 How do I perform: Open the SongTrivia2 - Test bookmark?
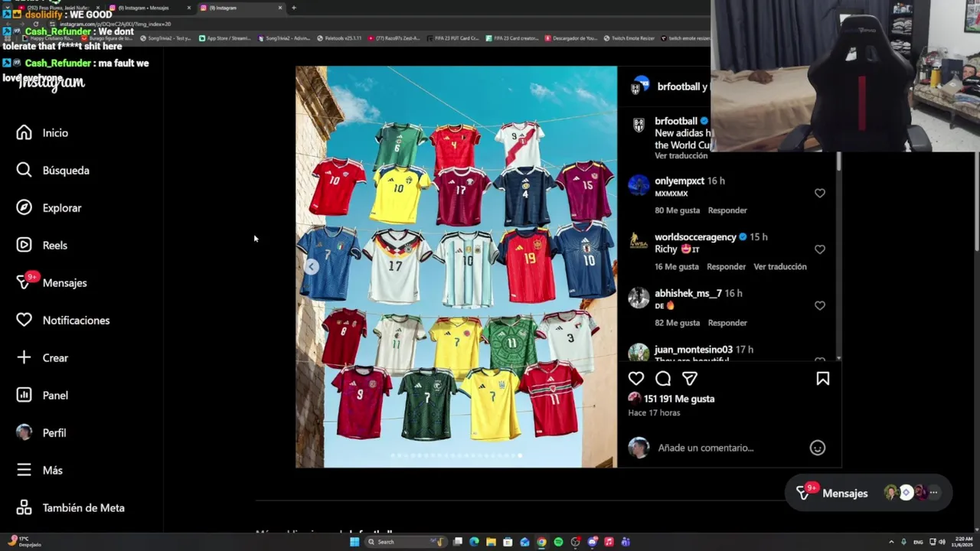pos(165,38)
